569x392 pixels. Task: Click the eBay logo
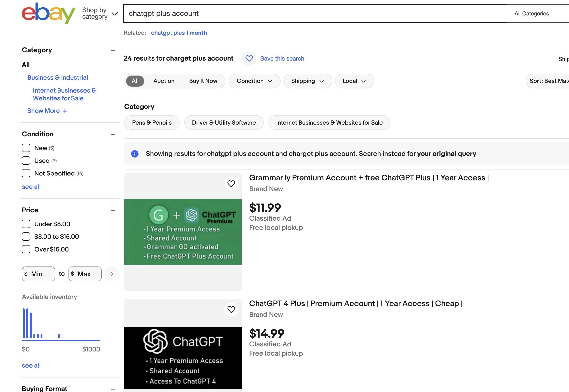point(48,14)
